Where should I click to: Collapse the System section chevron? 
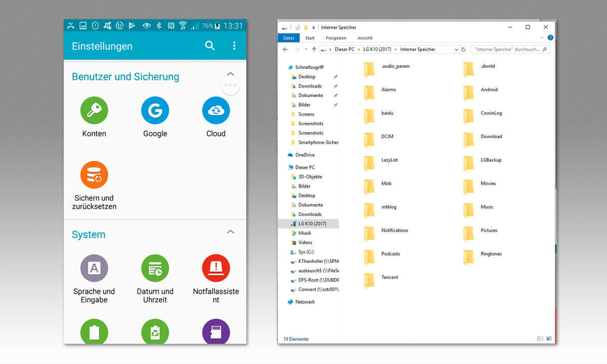click(231, 232)
